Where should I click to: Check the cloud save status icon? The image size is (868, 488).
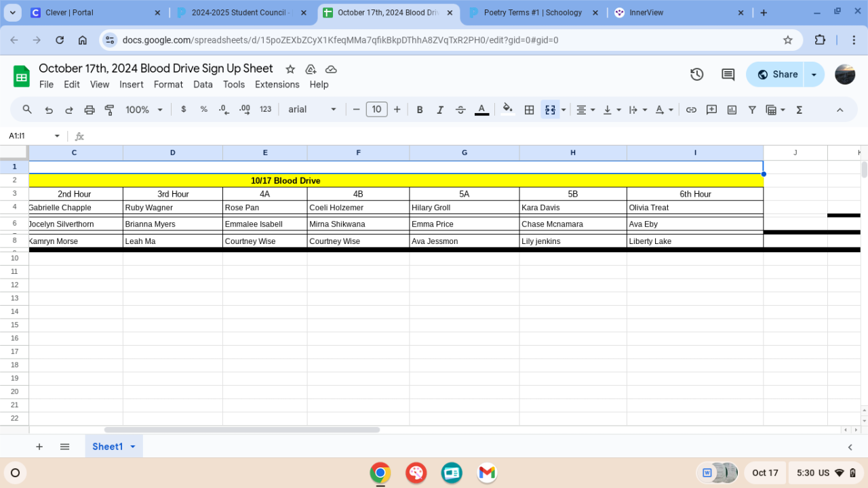[x=331, y=69]
